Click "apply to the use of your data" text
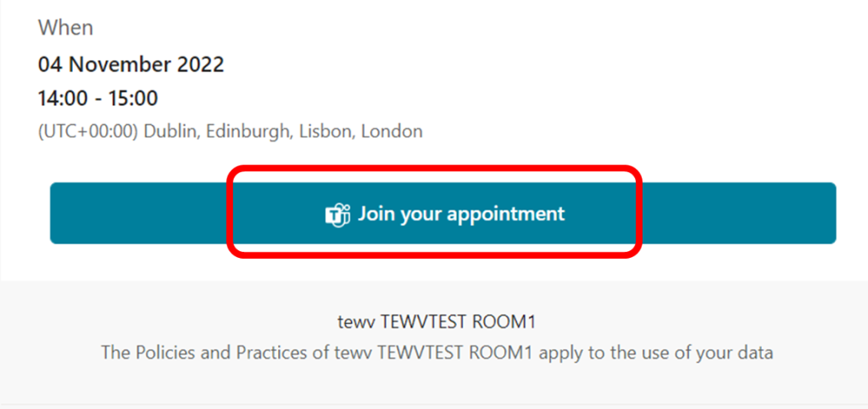 [x=656, y=352]
